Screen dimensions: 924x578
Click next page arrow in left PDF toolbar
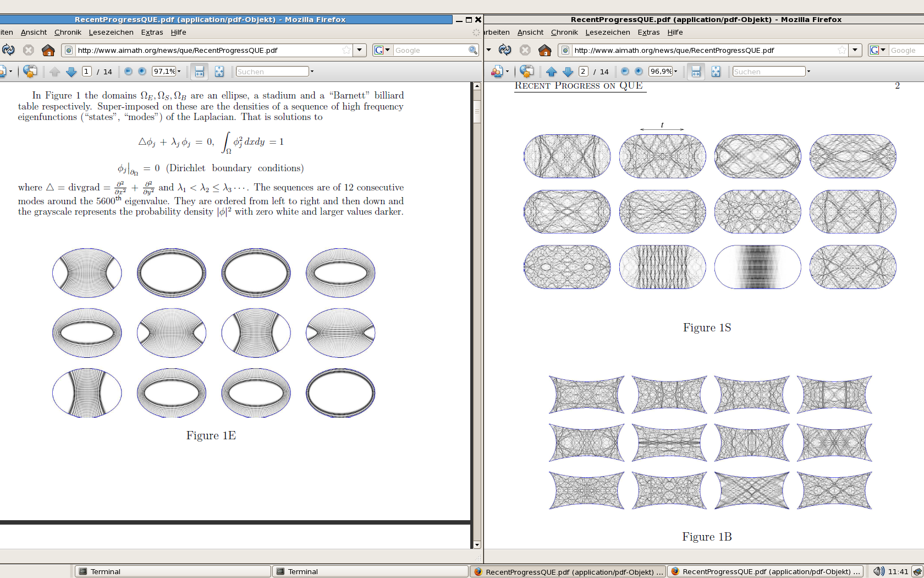tap(71, 72)
